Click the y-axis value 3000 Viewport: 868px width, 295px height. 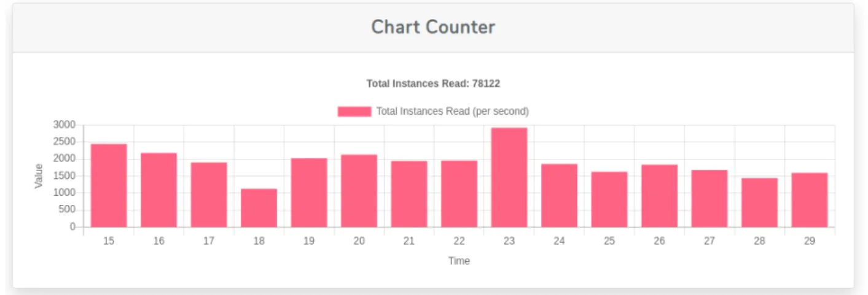(65, 125)
